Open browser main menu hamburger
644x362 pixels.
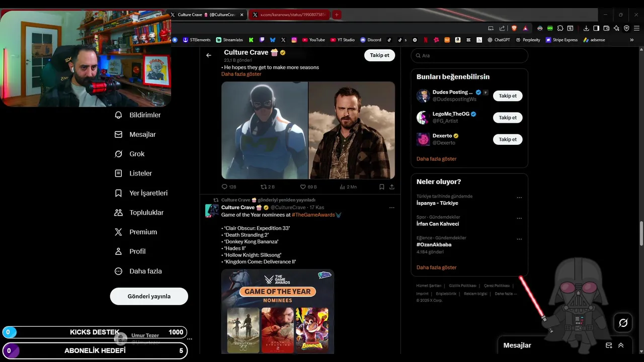click(636, 28)
